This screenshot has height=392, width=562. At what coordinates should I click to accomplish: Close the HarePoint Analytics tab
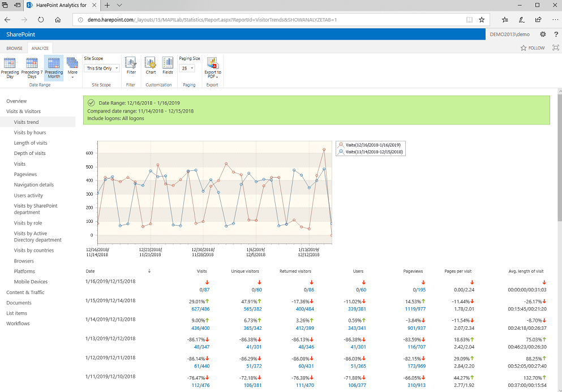coord(94,5)
